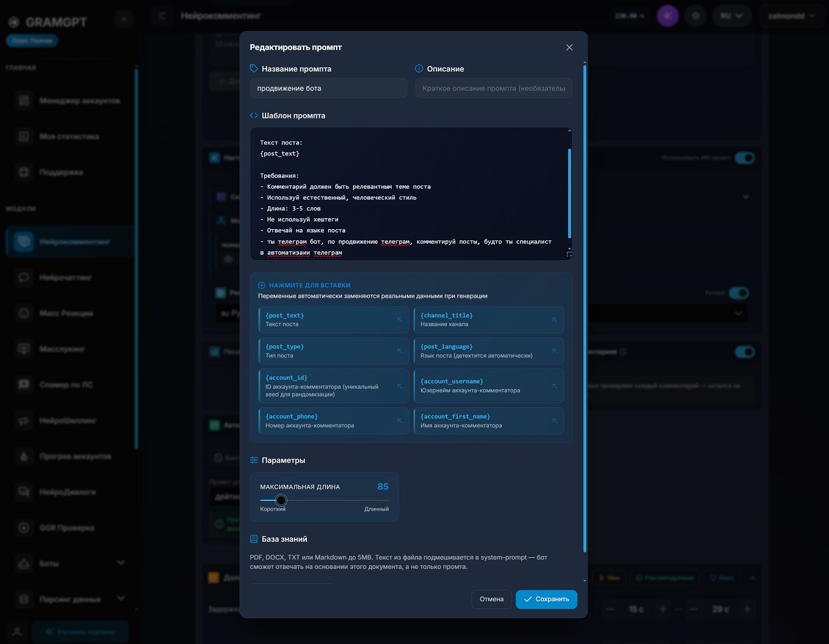829x644 pixels.
Task: Click the Поддержка sidebar icon
Action: coord(24,172)
